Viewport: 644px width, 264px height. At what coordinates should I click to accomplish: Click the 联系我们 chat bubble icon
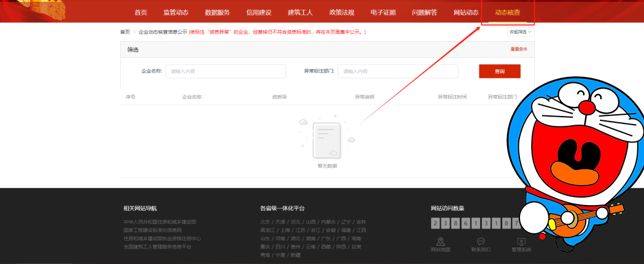coord(481,241)
